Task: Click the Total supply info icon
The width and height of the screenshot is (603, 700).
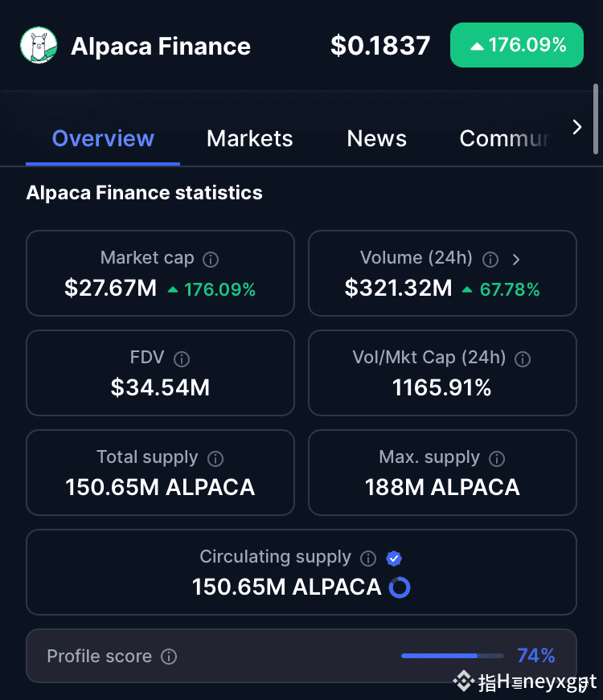Action: pyautogui.click(x=215, y=458)
